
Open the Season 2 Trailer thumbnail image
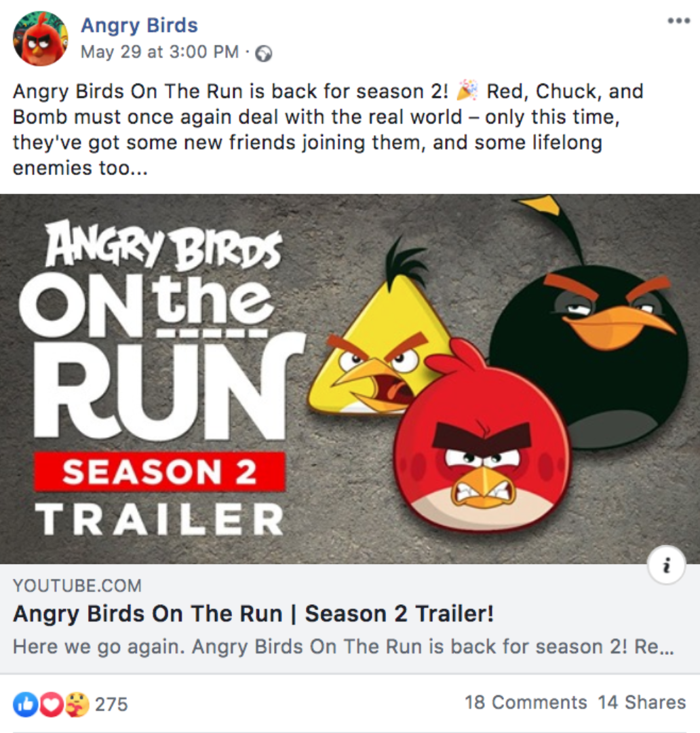pos(350,379)
